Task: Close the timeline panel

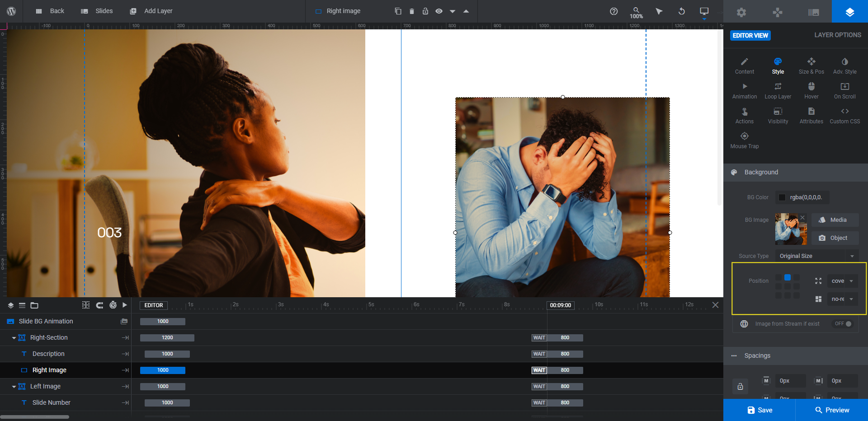Action: [715, 305]
